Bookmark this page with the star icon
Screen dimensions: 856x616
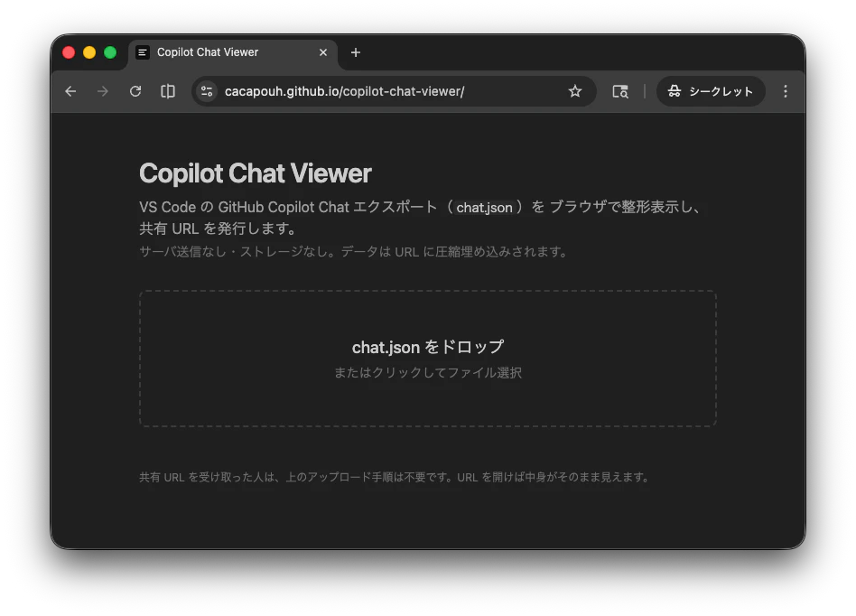point(575,91)
